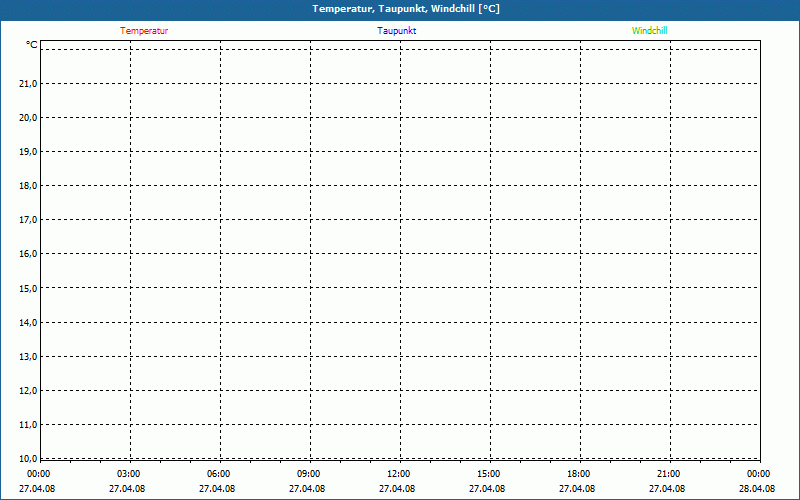Click the blue Taupunkt legend label

coord(396,31)
